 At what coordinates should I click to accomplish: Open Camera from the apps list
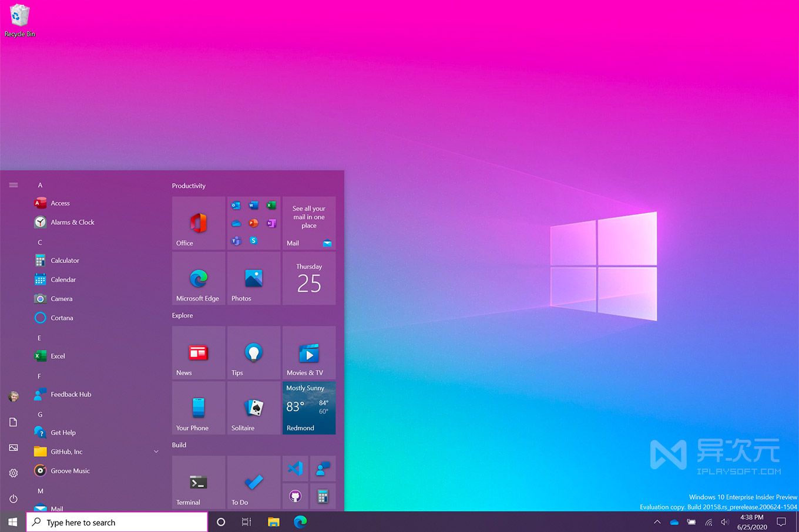(x=60, y=298)
